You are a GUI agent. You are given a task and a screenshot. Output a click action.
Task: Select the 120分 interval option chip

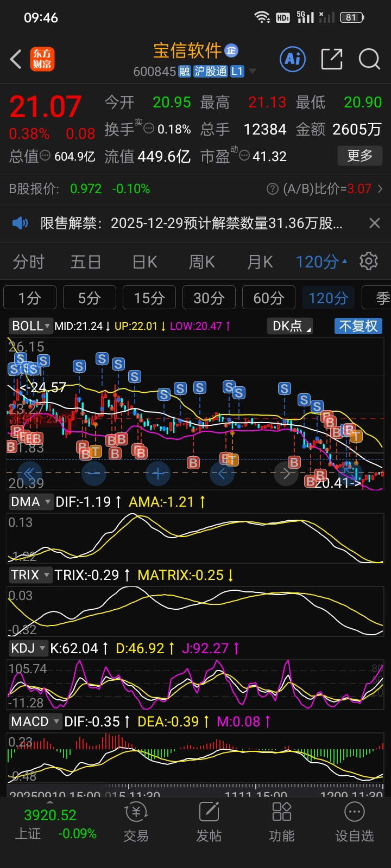(329, 298)
